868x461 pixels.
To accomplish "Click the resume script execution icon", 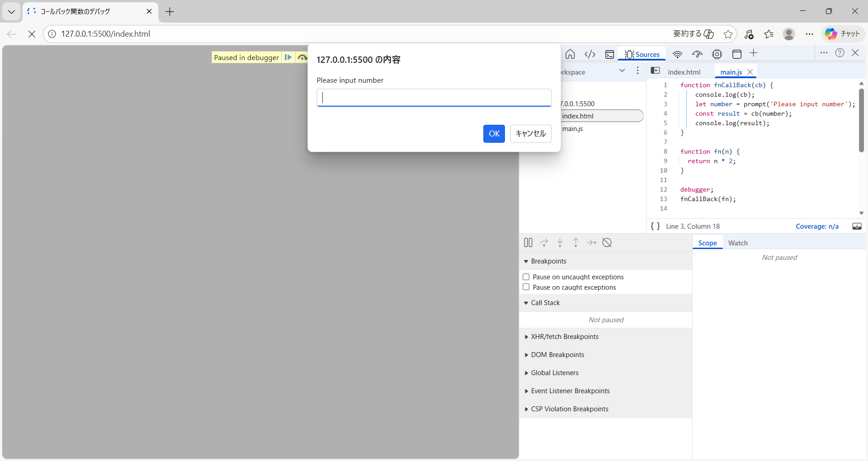I will point(288,57).
